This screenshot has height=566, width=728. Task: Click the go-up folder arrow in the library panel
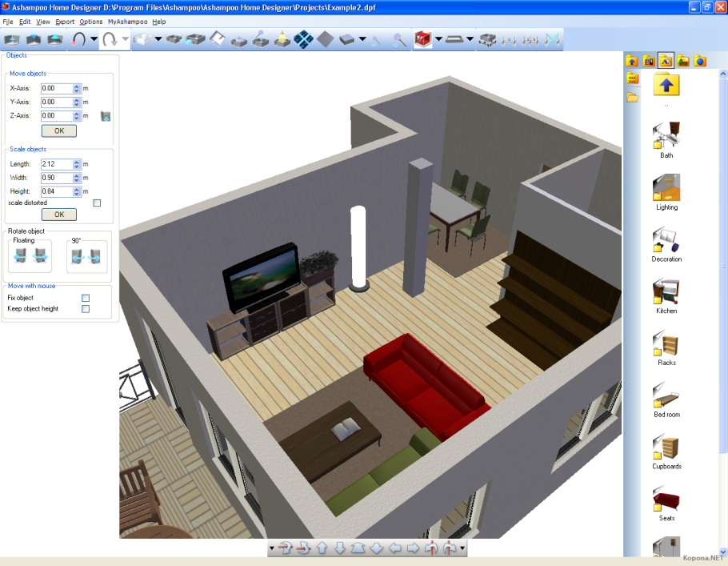tap(666, 86)
